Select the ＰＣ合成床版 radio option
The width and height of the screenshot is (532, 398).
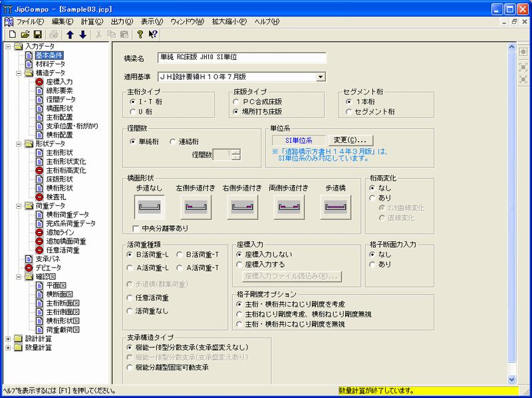(x=237, y=102)
